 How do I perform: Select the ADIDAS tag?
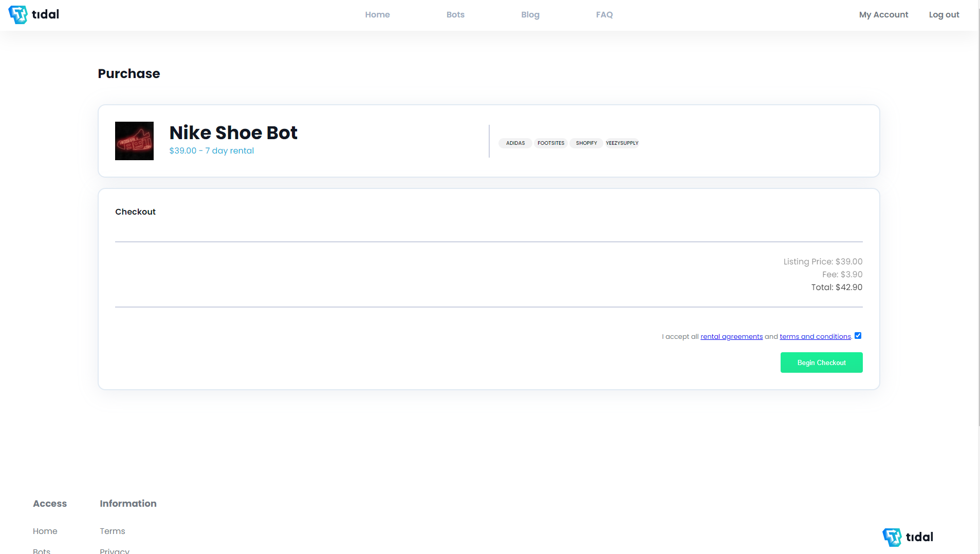pyautogui.click(x=515, y=143)
